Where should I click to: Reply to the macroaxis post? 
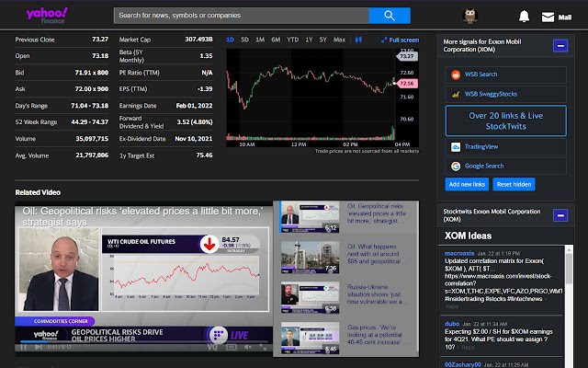[x=452, y=306]
